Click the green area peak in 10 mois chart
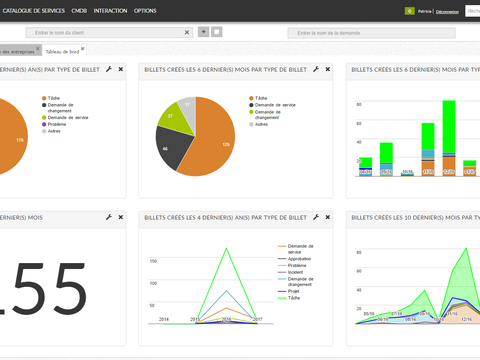 (x=466, y=248)
